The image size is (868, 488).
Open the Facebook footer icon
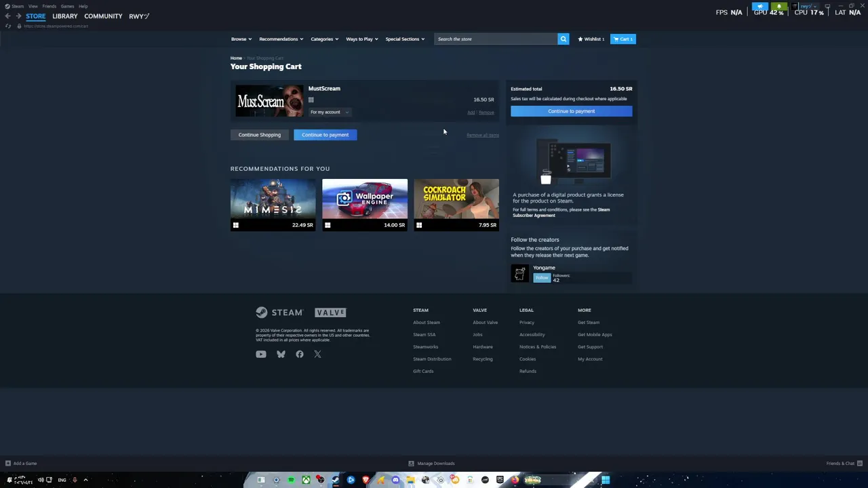[300, 354]
